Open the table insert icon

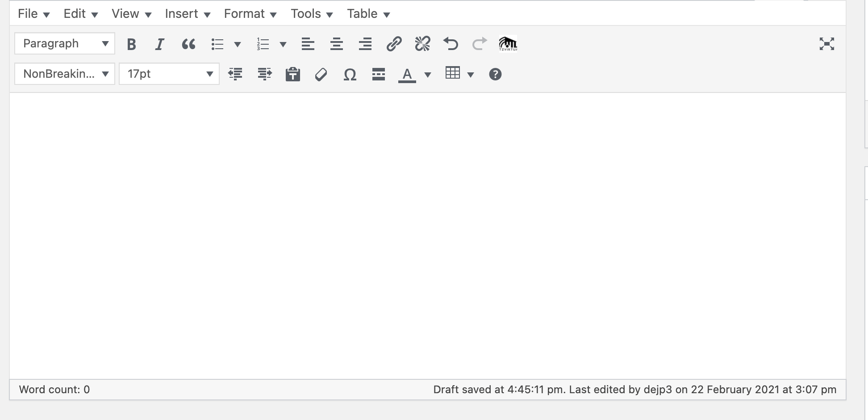coord(453,73)
